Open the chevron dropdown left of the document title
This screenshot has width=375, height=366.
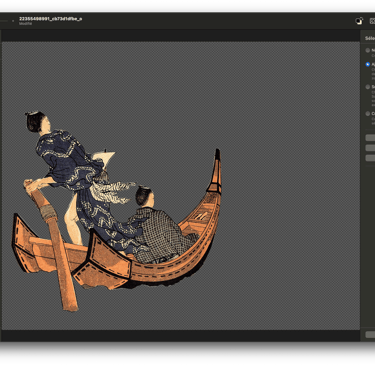point(13,21)
